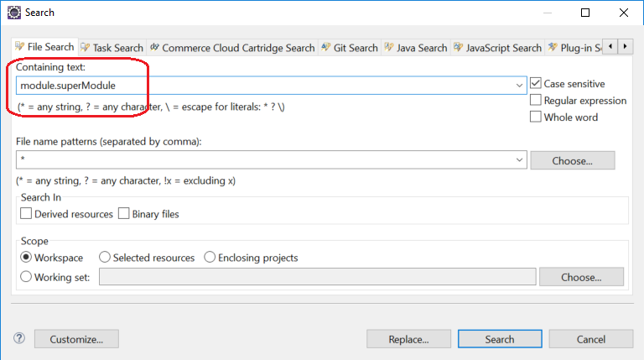Click the Working set text field
This screenshot has width=644, height=360.
(317, 277)
